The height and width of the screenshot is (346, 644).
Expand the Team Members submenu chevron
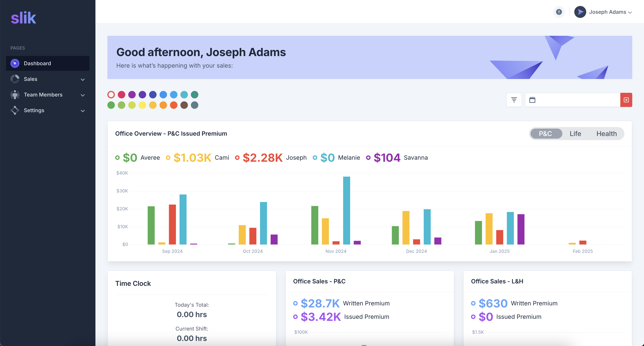pyautogui.click(x=83, y=95)
